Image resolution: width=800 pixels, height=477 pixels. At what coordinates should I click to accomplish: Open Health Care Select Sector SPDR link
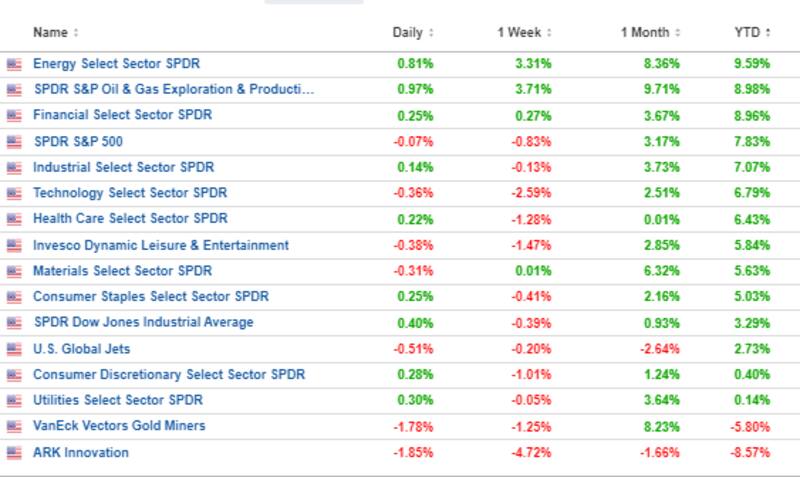click(130, 218)
